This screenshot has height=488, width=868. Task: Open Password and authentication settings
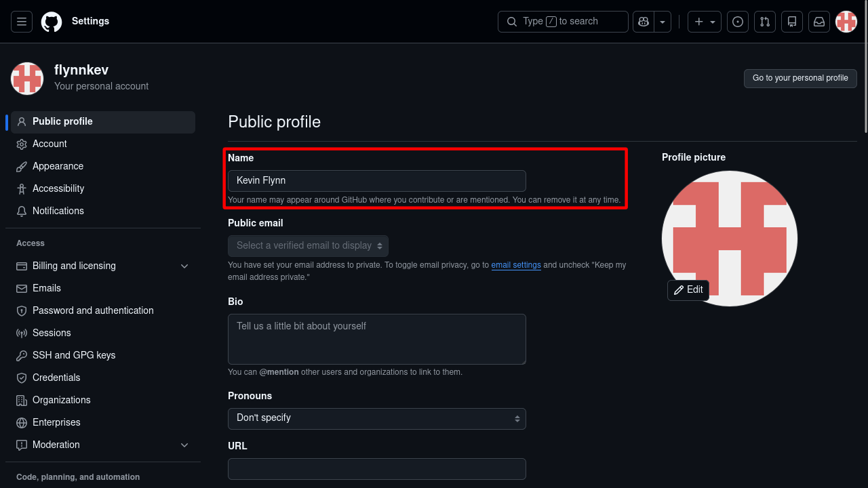point(103,311)
